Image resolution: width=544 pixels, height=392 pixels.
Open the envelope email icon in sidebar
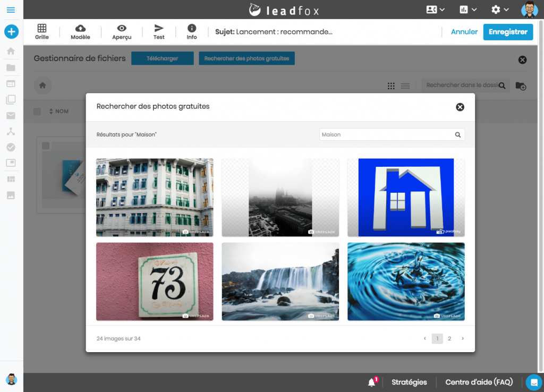click(11, 115)
